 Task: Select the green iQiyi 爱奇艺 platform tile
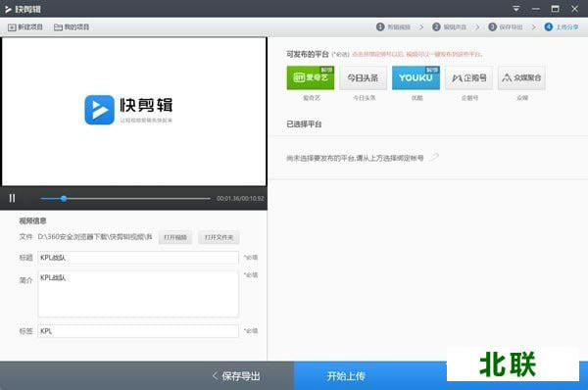(x=311, y=77)
